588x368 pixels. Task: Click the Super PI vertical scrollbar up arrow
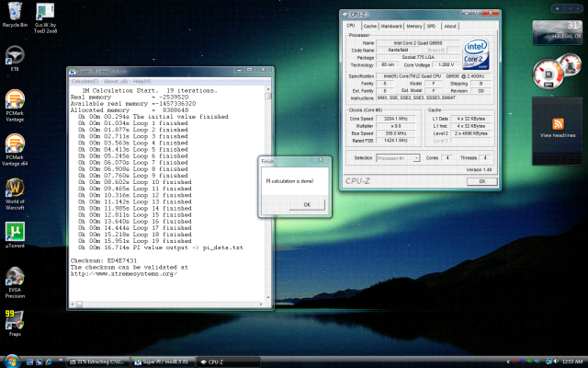click(268, 89)
